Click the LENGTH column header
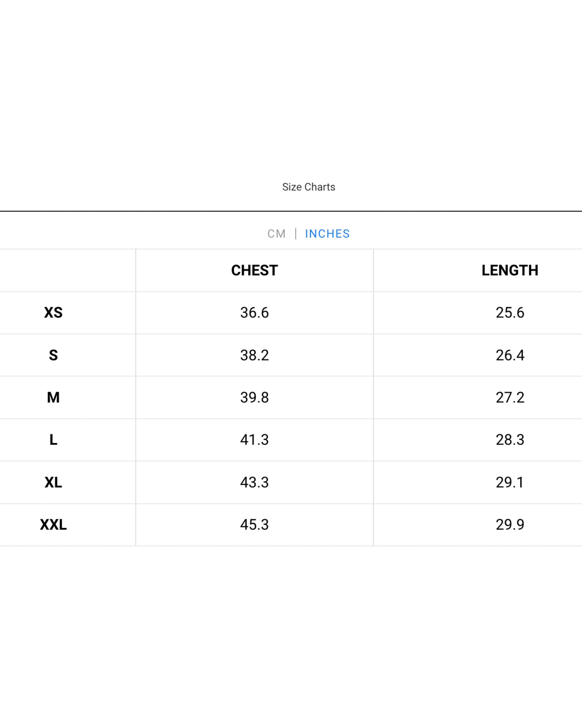Image resolution: width=582 pixels, height=728 pixels. click(x=510, y=270)
